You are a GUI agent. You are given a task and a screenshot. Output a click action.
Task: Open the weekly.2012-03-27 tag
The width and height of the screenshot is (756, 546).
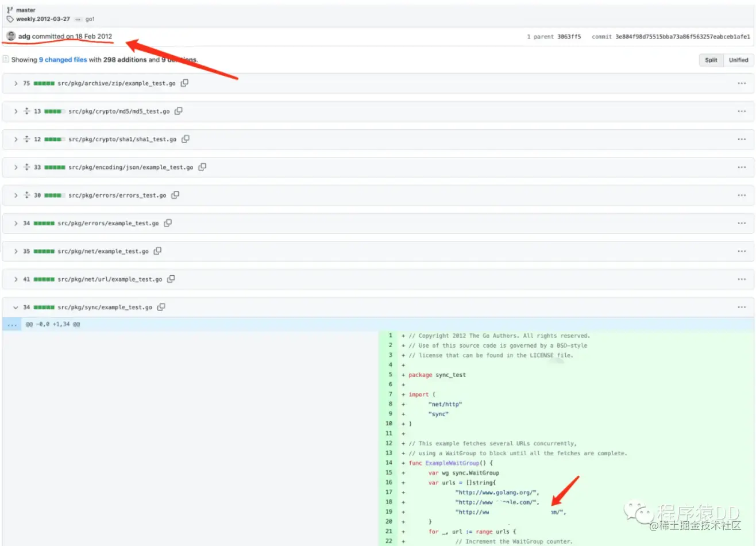coord(43,19)
